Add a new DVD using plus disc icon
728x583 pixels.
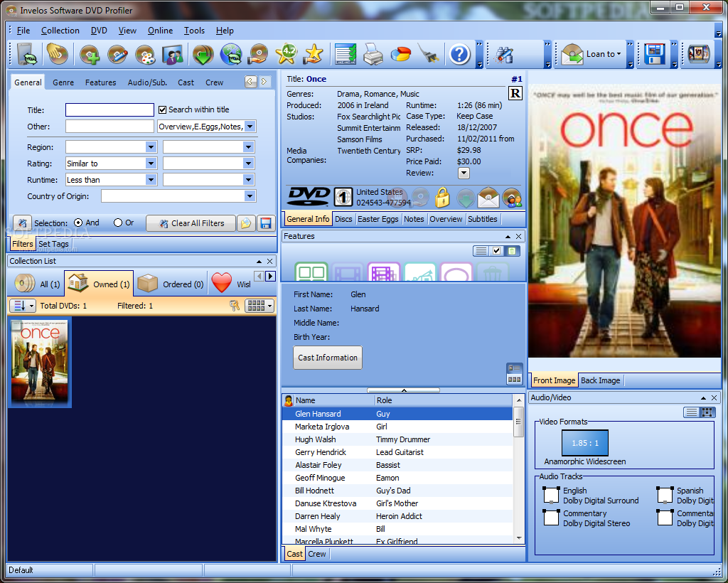(89, 54)
